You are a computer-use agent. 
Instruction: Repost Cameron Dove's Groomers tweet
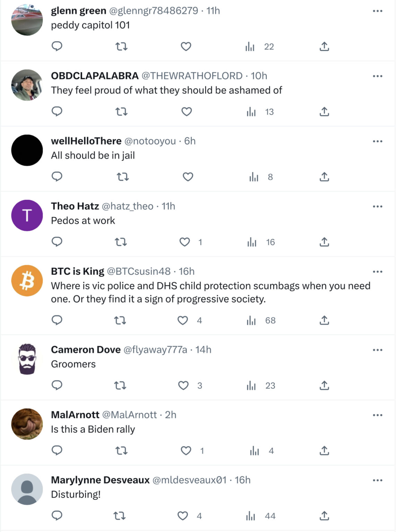(120, 385)
